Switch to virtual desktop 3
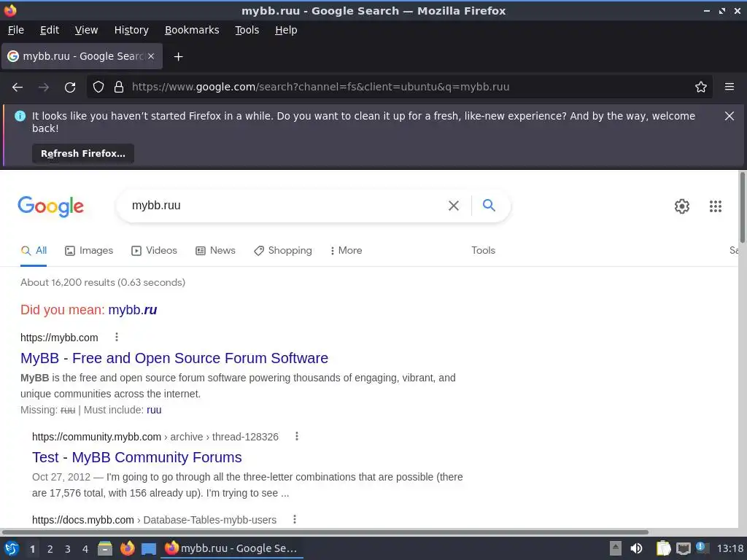This screenshot has height=560, width=747. pos(68,549)
